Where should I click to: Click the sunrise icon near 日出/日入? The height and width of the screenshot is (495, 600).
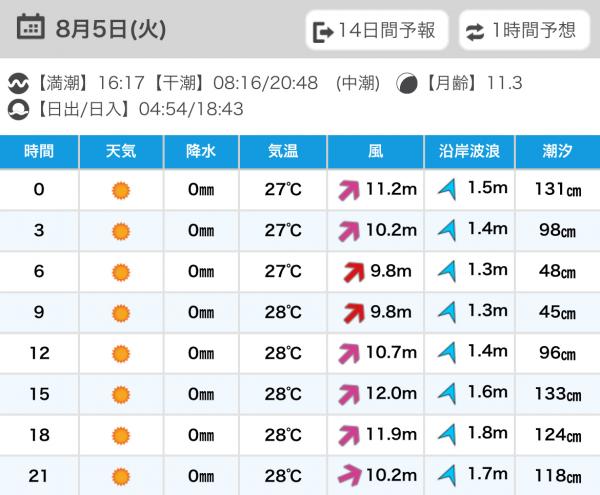click(18, 109)
